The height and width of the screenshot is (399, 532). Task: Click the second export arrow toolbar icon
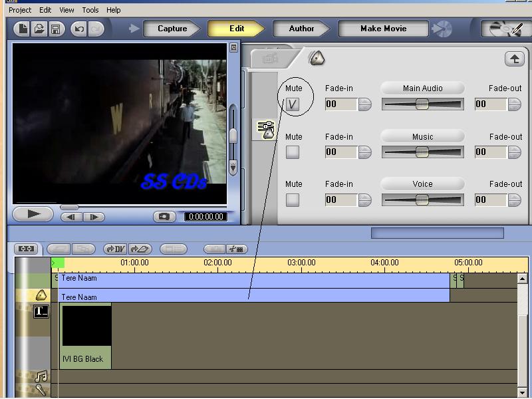click(140, 249)
